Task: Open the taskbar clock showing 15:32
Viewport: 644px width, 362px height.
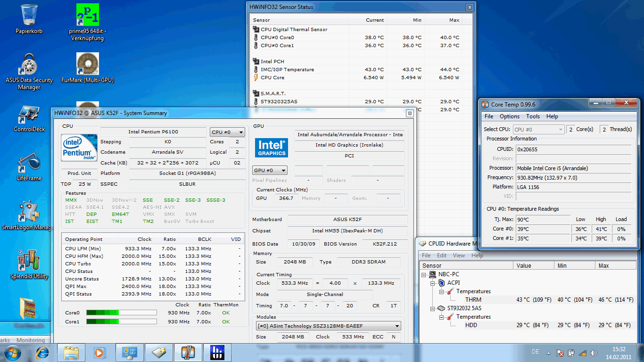Action: [618, 353]
